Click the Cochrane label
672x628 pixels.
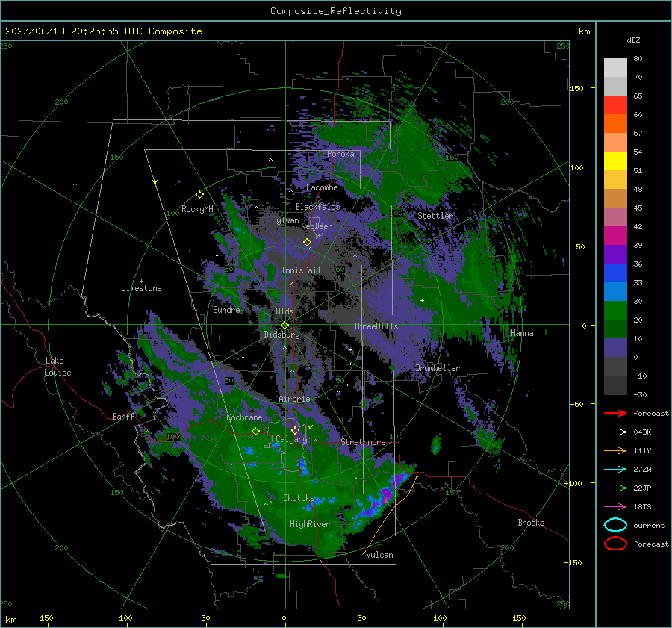coord(244,417)
